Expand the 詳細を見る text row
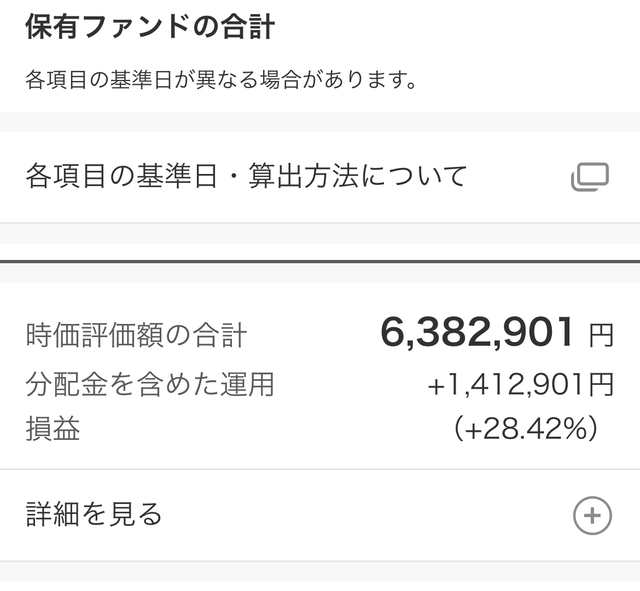The width and height of the screenshot is (640, 591). coord(94,515)
